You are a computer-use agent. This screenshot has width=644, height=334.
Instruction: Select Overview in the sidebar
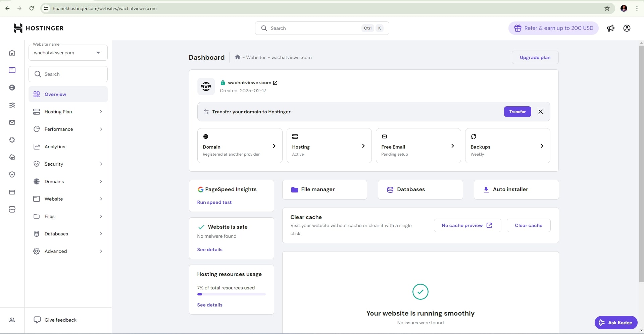tap(68, 94)
